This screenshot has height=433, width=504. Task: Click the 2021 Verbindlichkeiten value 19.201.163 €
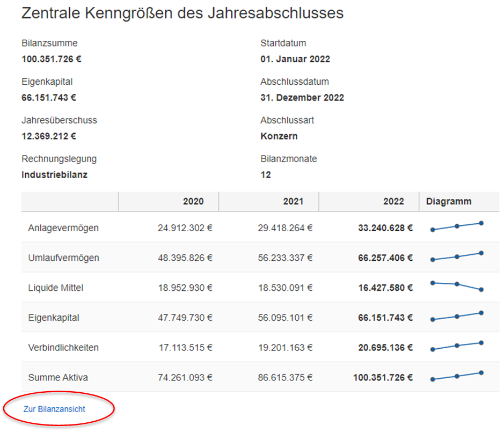(x=285, y=348)
